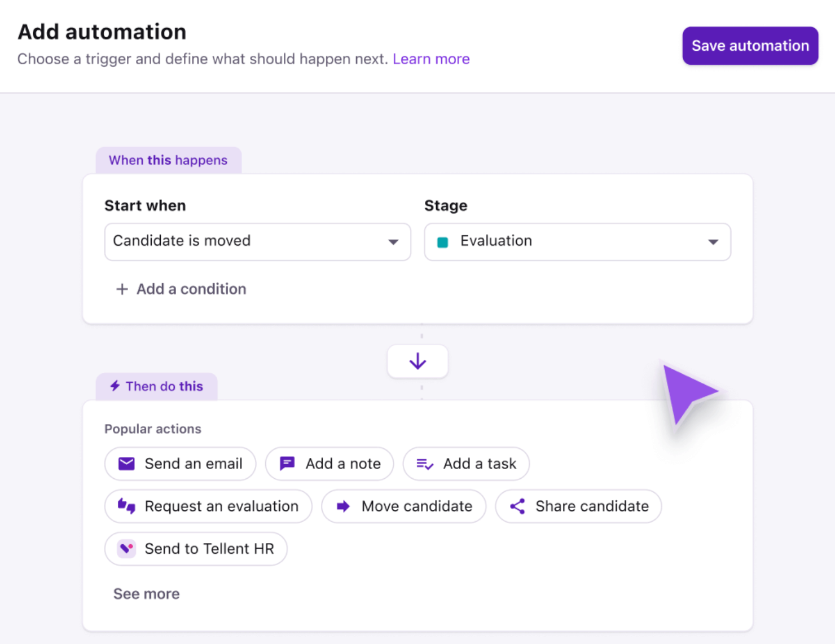Viewport: 835px width, 644px height.
Task: Click the lightning bolt icon in Then do this
Action: 115,386
